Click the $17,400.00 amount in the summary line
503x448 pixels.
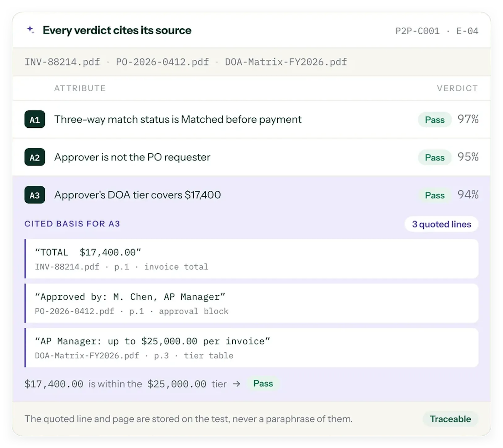(x=54, y=384)
